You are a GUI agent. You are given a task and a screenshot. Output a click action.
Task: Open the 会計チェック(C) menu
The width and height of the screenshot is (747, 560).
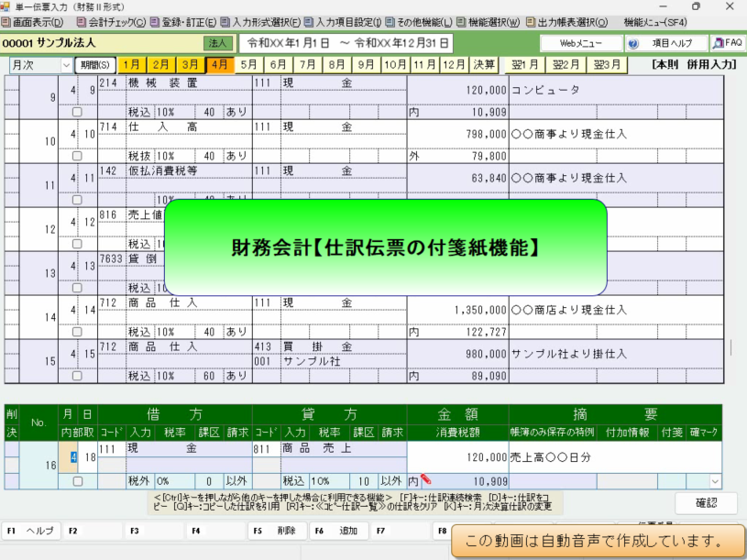[x=112, y=22]
